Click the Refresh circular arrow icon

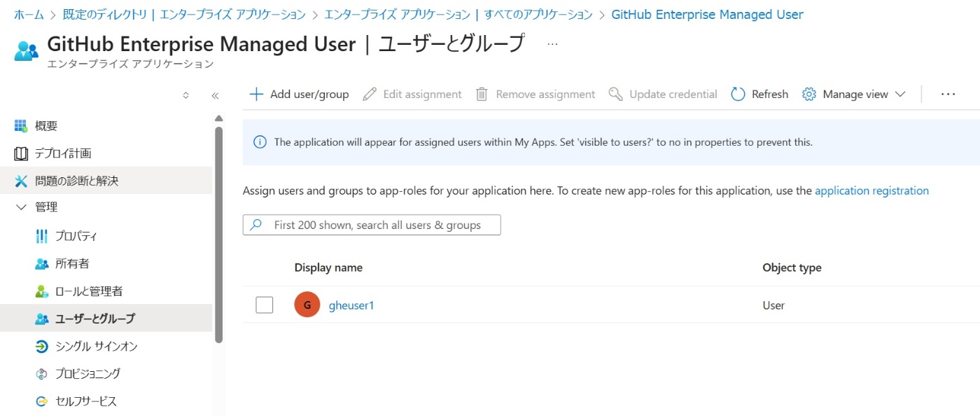738,94
